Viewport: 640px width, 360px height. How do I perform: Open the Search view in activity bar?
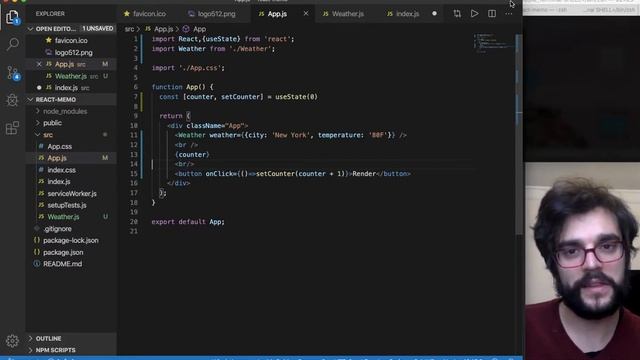[12, 44]
